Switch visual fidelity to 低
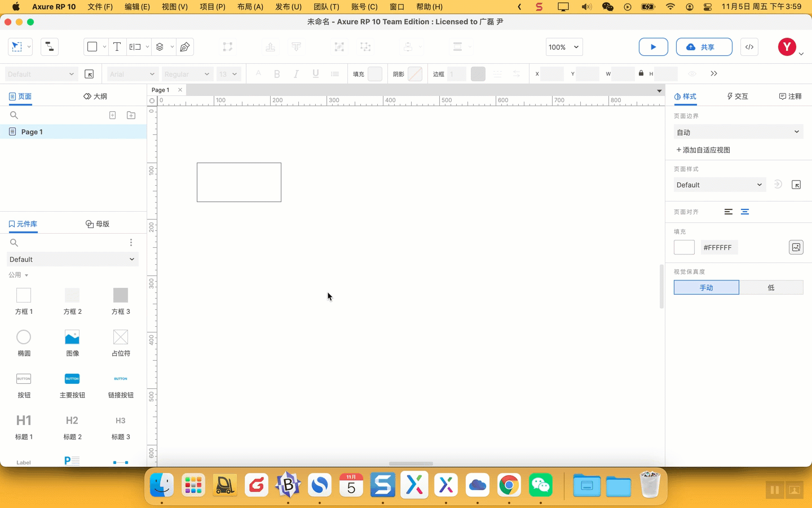The width and height of the screenshot is (812, 508). click(771, 287)
